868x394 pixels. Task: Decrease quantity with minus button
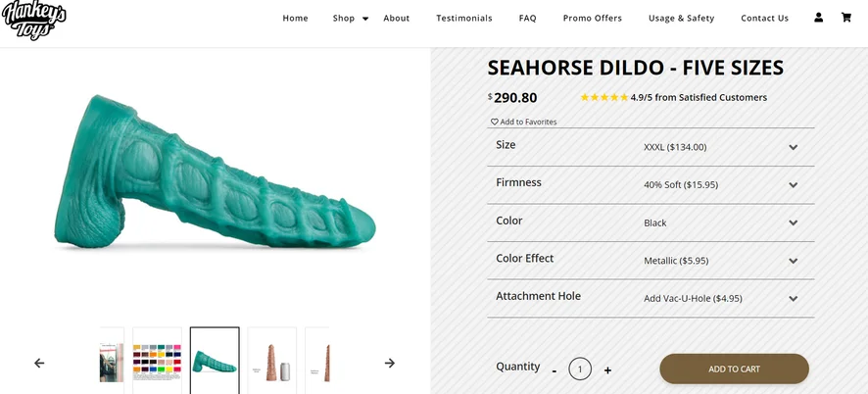555,370
